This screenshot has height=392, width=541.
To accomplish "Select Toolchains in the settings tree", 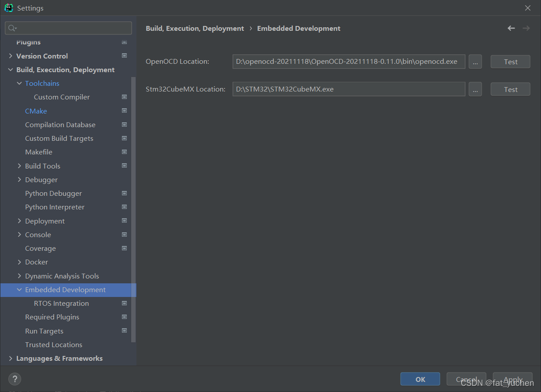I will pos(42,83).
